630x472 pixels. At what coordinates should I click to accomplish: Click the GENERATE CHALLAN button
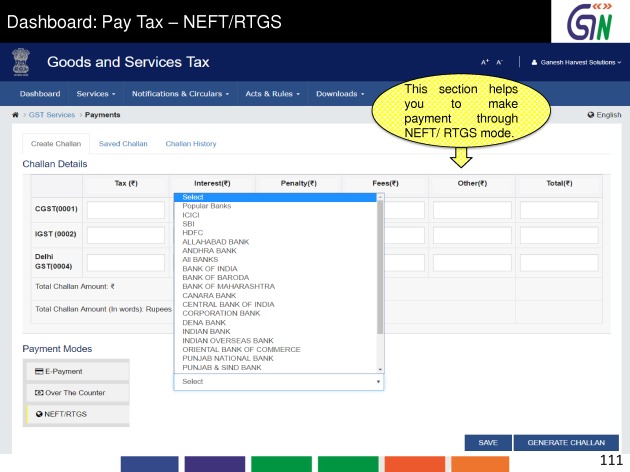566,443
